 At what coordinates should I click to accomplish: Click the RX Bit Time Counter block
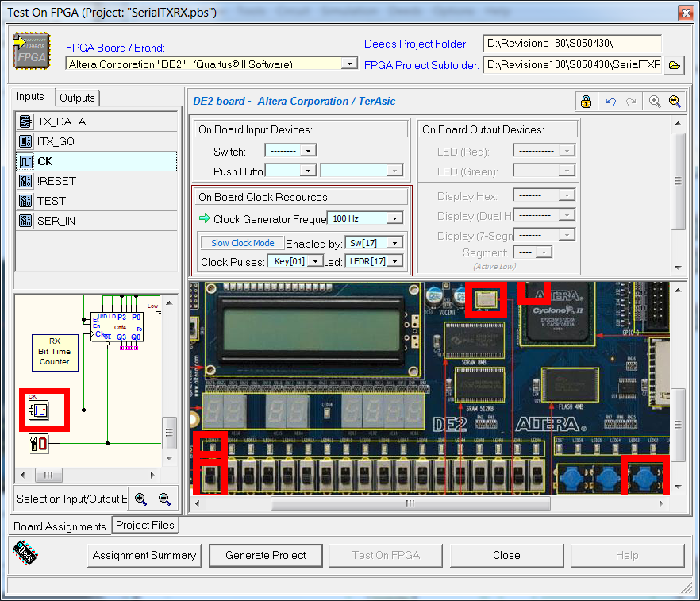tap(55, 353)
